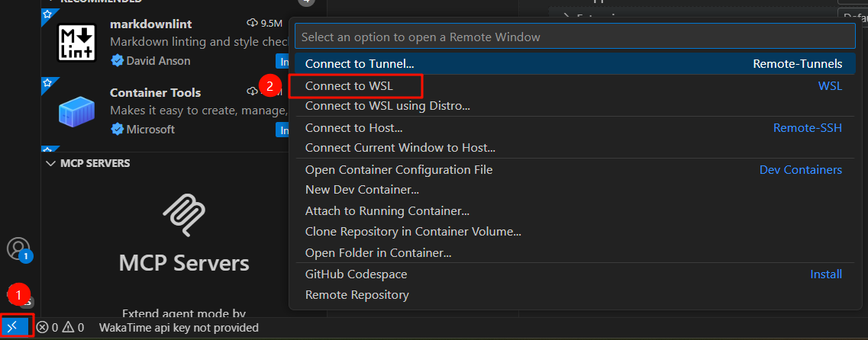Viewport: 868px width, 340px height.
Task: Choose Attach to Running Container
Action: tap(387, 211)
